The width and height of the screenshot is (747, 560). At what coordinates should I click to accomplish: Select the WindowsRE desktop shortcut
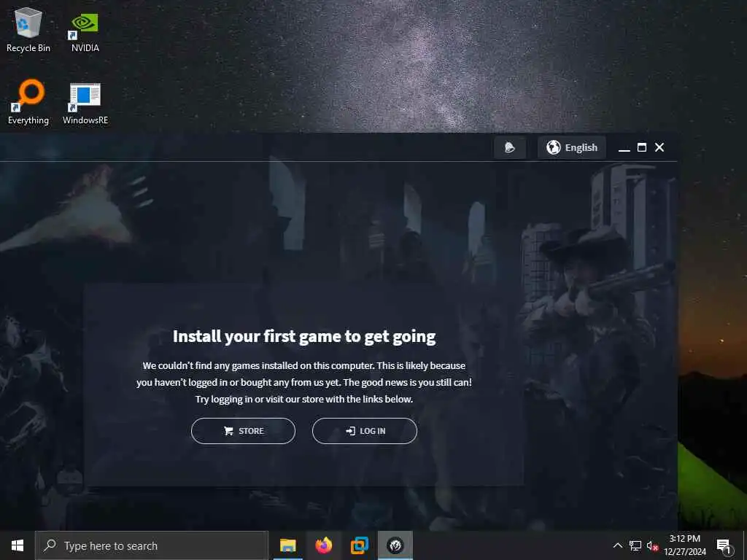[85, 104]
